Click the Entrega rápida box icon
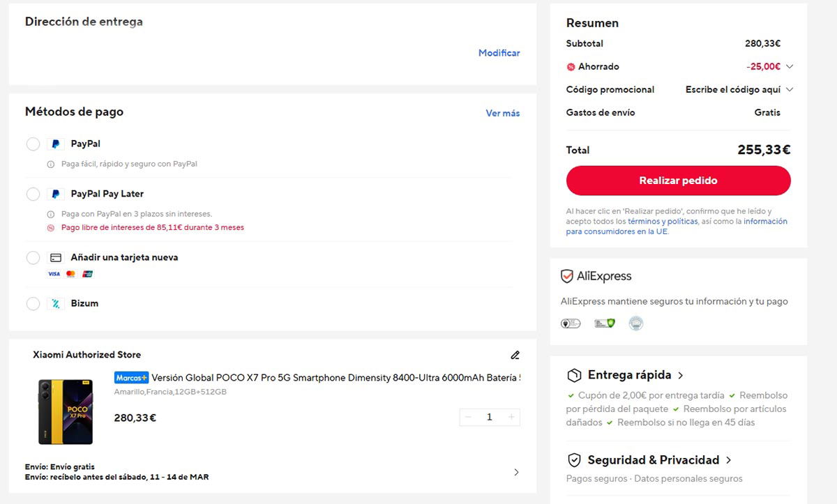837x504 pixels. [x=575, y=375]
